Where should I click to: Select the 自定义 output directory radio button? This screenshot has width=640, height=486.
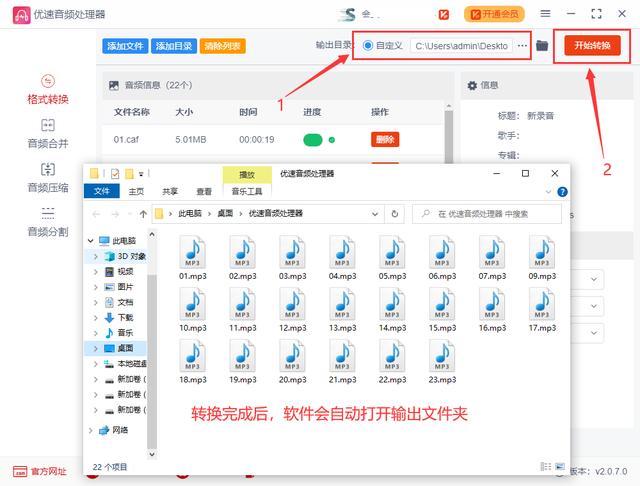click(x=368, y=46)
